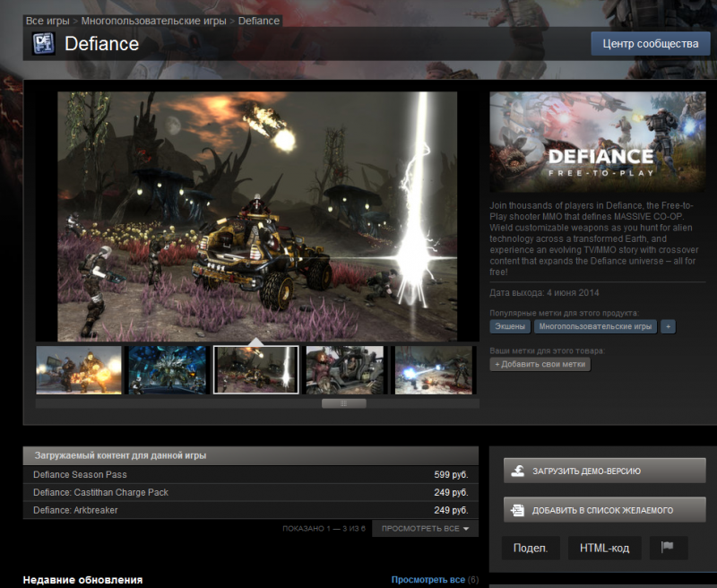The image size is (717, 588).
Task: Select second thumbnail with blue creature
Action: pos(168,370)
